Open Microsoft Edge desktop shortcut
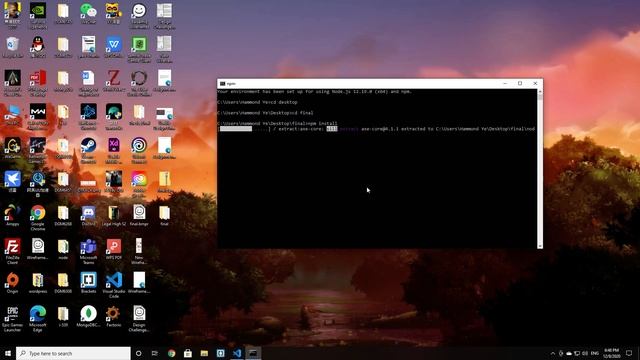This screenshot has height=360, width=640. [38, 318]
